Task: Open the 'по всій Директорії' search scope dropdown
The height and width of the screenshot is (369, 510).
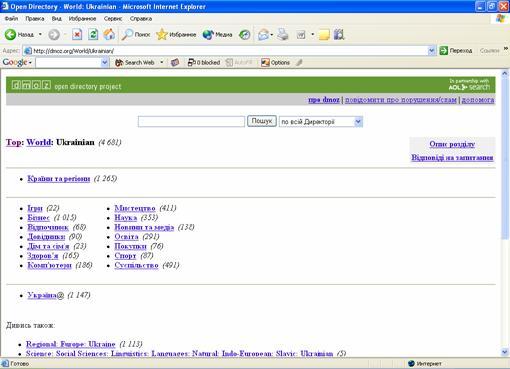Action: tap(321, 122)
